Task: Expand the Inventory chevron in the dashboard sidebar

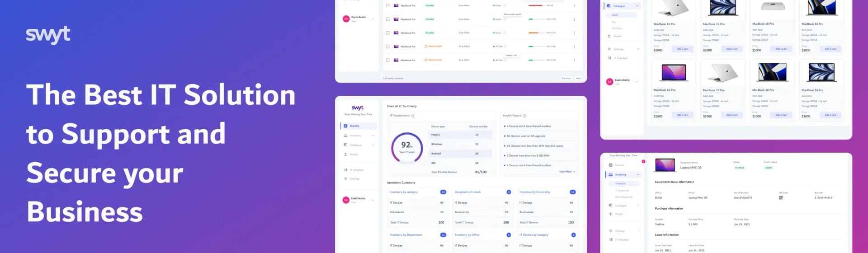Action: [x=373, y=136]
